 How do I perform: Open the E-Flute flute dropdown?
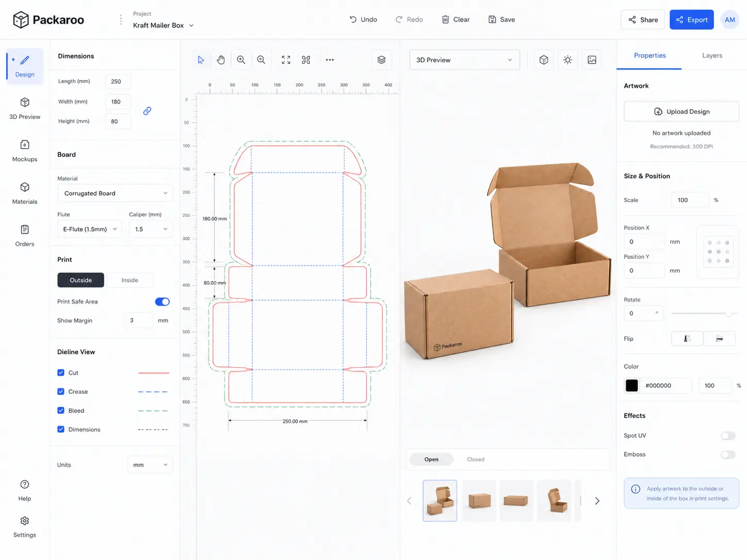pyautogui.click(x=90, y=229)
